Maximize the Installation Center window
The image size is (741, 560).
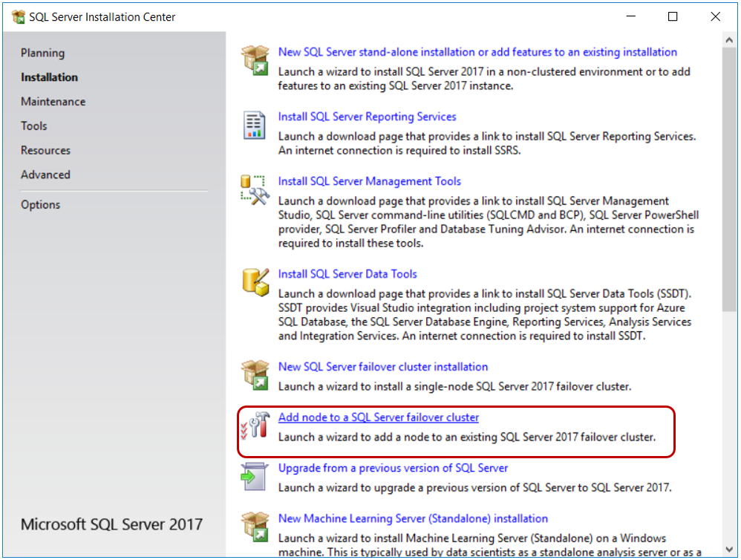[x=673, y=16]
